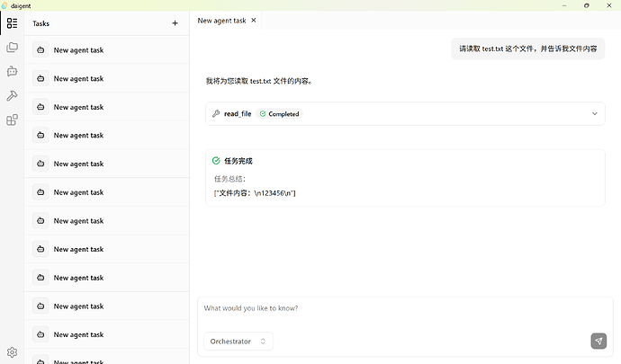The height and width of the screenshot is (364, 621).
Task: Click the Completed status badge
Action: coord(279,114)
